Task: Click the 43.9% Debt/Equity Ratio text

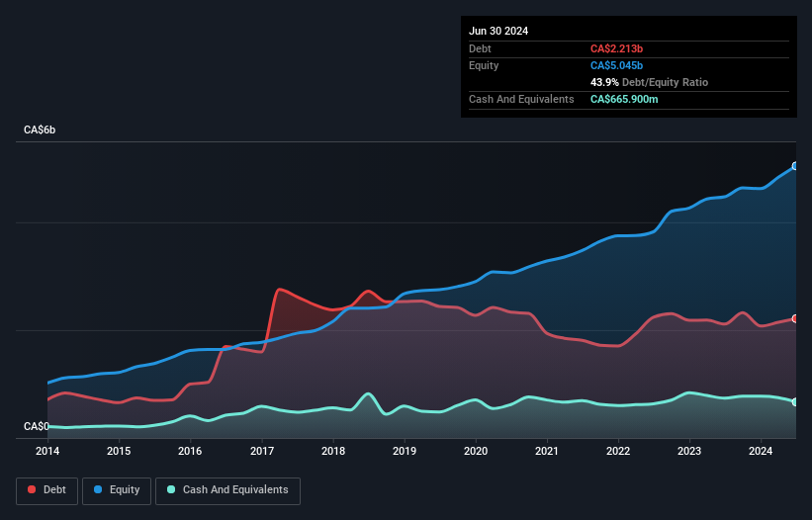Action: pyautogui.click(x=649, y=82)
